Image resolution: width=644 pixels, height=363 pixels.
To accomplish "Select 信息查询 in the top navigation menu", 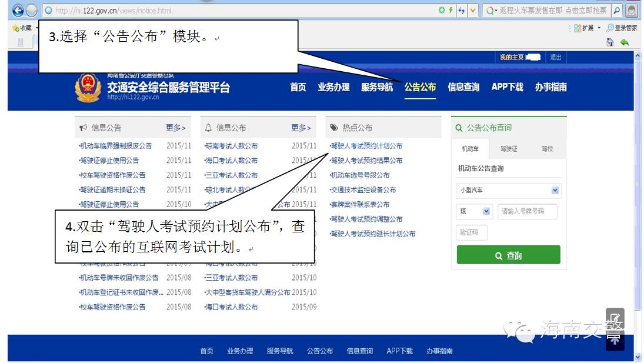I will click(465, 87).
